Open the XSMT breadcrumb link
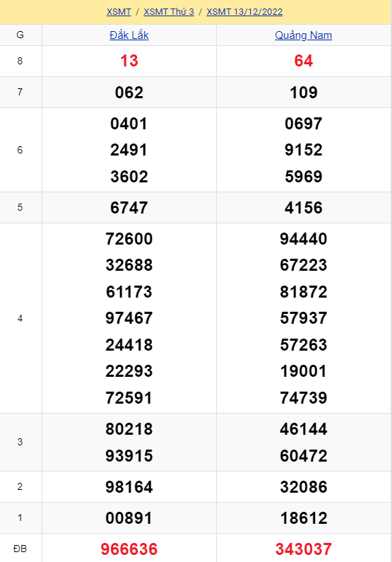 point(119,12)
